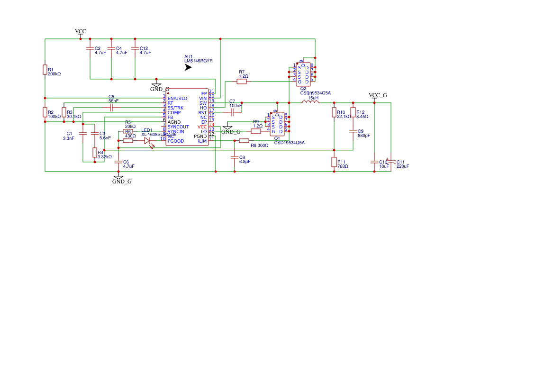Click the C5 56nF capacitor symbol
554x392 pixels.
click(x=111, y=108)
